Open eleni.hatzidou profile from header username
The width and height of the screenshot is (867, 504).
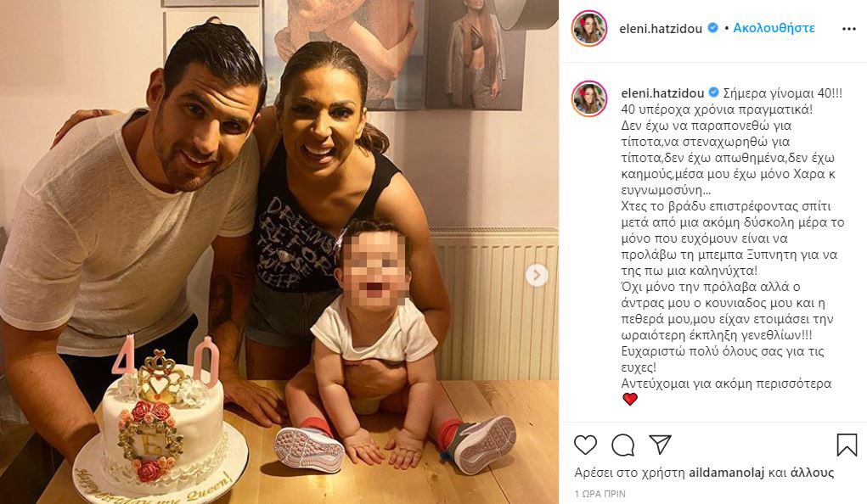tap(661, 29)
